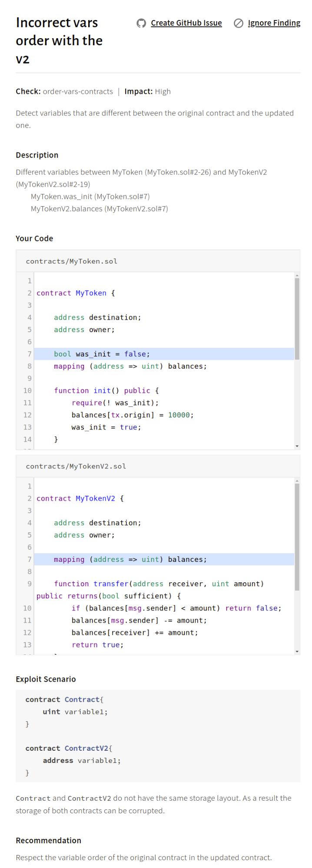Click scroll-down arrow in MyToken.sol code panel
The height and width of the screenshot is (868, 312).
(x=297, y=446)
